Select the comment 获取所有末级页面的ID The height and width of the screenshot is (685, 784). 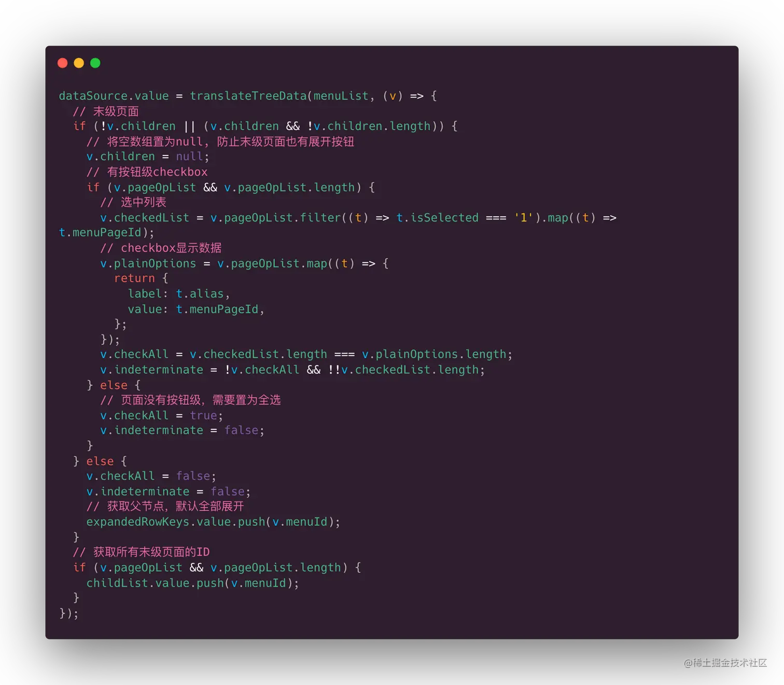click(x=141, y=552)
